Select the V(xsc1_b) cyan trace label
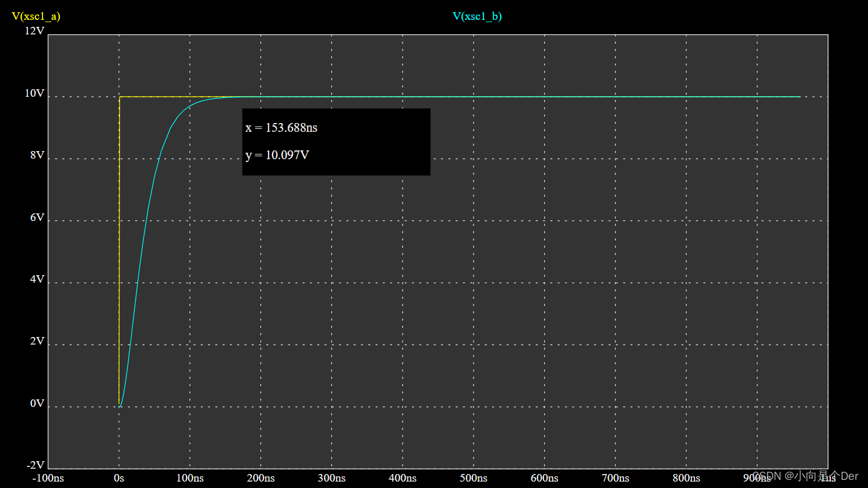Viewport: 868px width, 488px height. click(x=477, y=16)
